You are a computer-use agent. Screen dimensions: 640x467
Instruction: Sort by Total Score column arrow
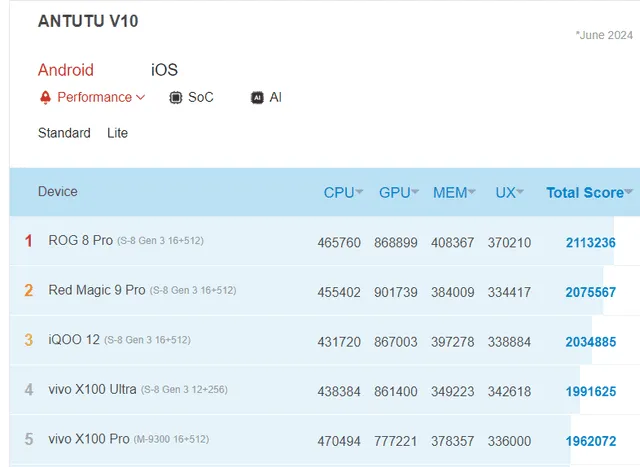point(629,191)
